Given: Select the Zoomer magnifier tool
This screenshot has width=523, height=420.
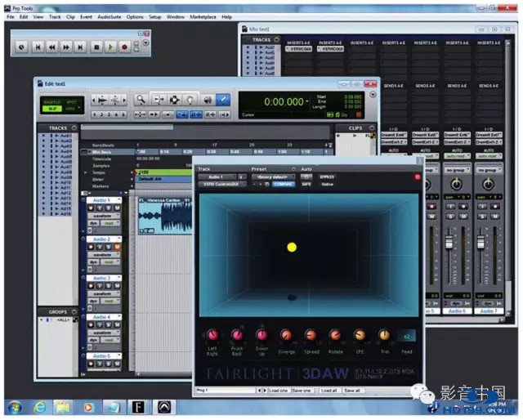Looking at the screenshot, I should [141, 99].
